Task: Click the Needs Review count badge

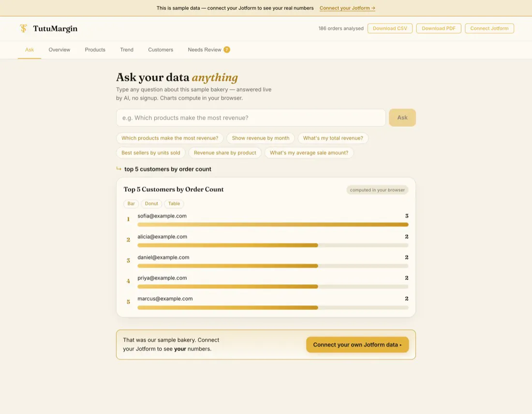Action: coord(227,49)
